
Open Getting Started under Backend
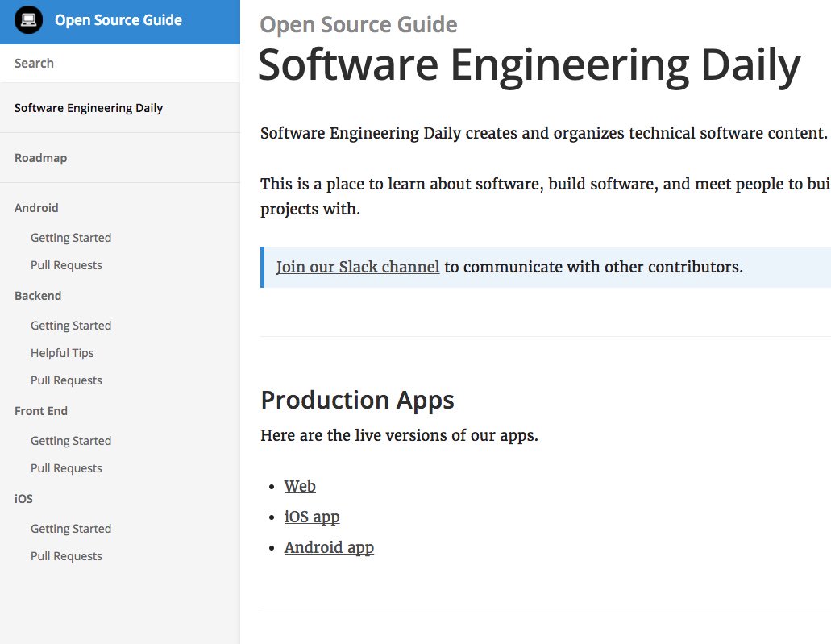click(71, 326)
